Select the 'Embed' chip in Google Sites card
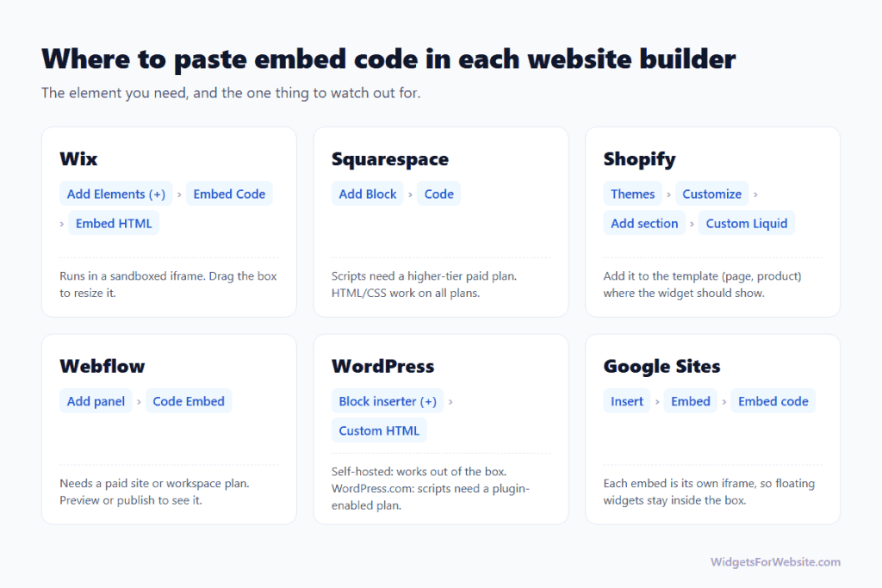The image size is (882, 588). pos(690,401)
